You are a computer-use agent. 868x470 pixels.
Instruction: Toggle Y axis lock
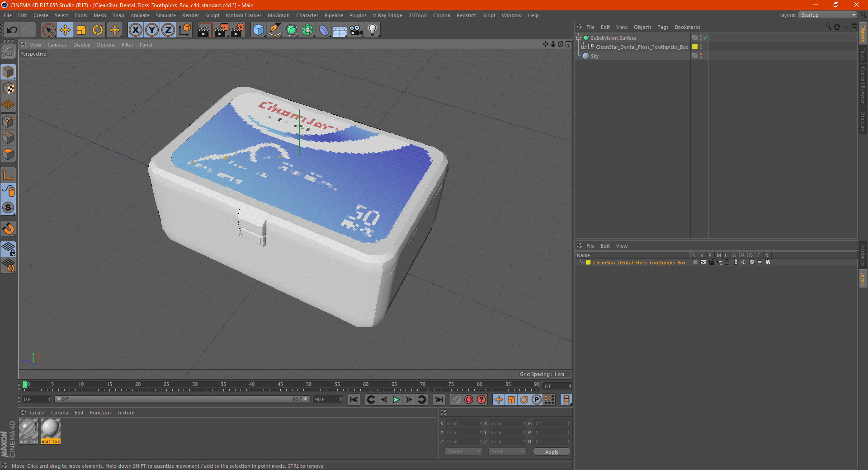(x=152, y=30)
